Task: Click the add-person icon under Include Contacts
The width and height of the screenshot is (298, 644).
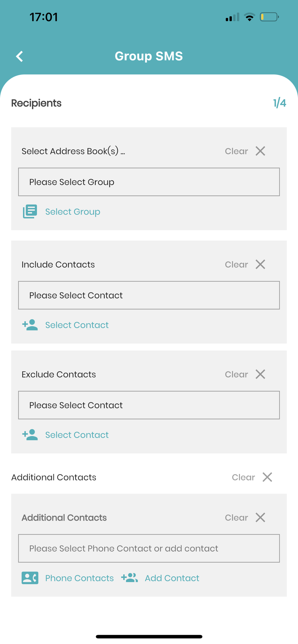Action: pyautogui.click(x=30, y=325)
